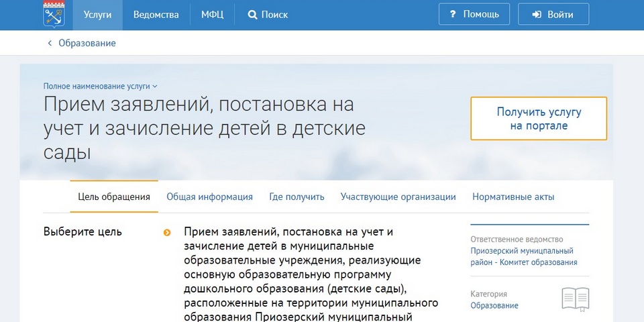Open the Ведомства menu item
This screenshot has width=644, height=322.
click(156, 15)
